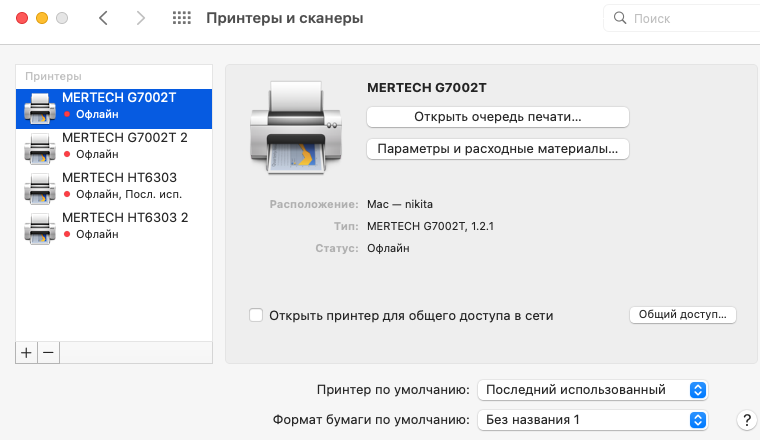Click the MERTECH HT6303 2 printer icon
Image resolution: width=760 pixels, height=440 pixels.
[x=40, y=226]
